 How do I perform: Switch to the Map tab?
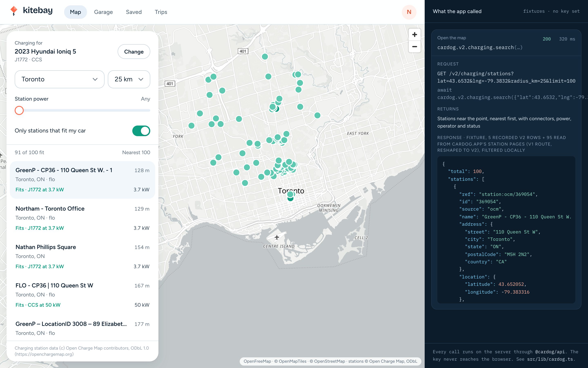pos(75,12)
